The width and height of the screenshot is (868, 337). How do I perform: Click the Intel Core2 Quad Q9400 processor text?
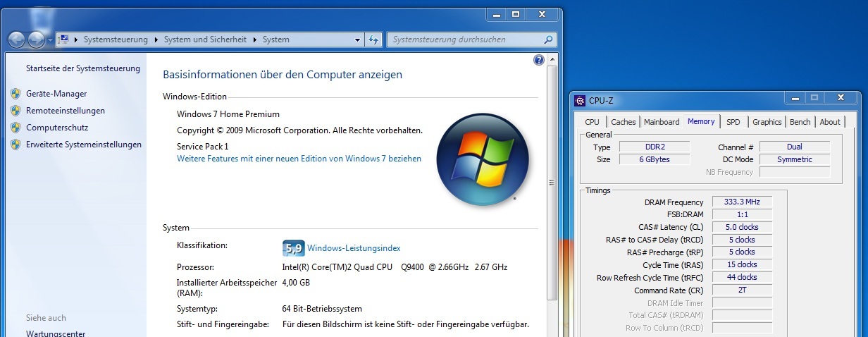pos(395,267)
